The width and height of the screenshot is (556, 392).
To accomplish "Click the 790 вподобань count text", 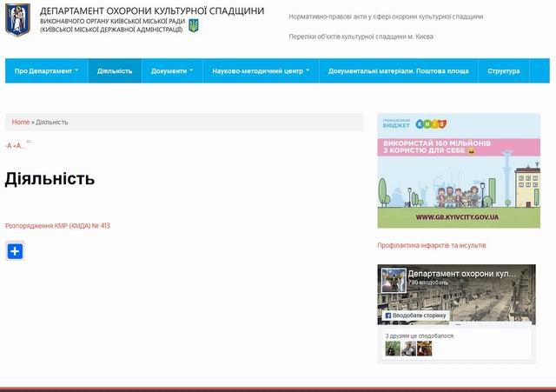I will (x=428, y=282).
